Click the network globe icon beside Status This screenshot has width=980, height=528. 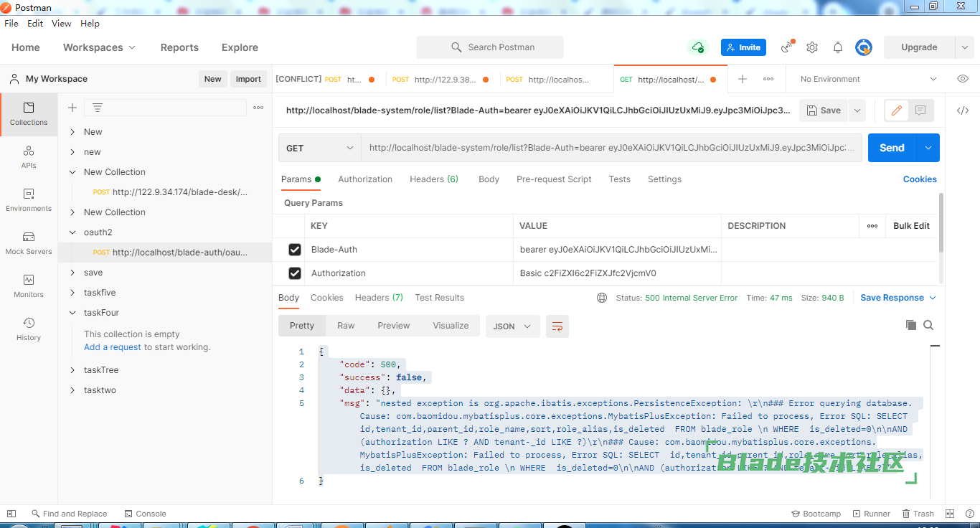[x=602, y=298]
